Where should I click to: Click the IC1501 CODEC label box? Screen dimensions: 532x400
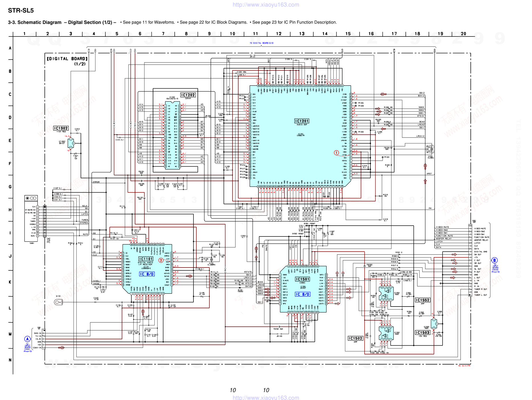click(302, 279)
